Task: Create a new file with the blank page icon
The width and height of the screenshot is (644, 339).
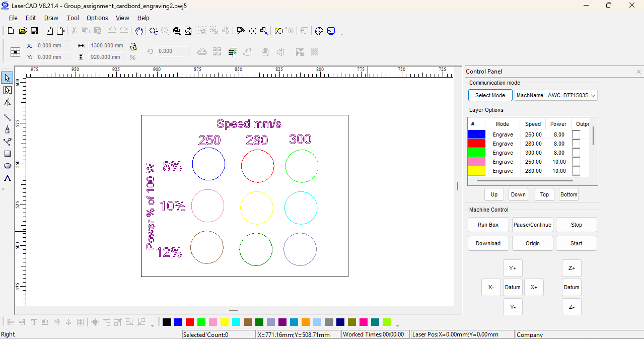Action: (11, 31)
